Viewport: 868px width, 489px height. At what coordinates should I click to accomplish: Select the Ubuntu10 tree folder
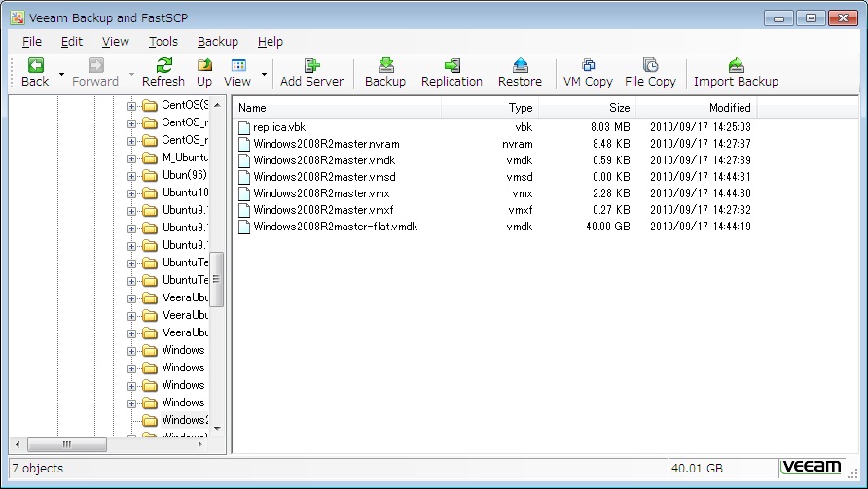coord(186,192)
